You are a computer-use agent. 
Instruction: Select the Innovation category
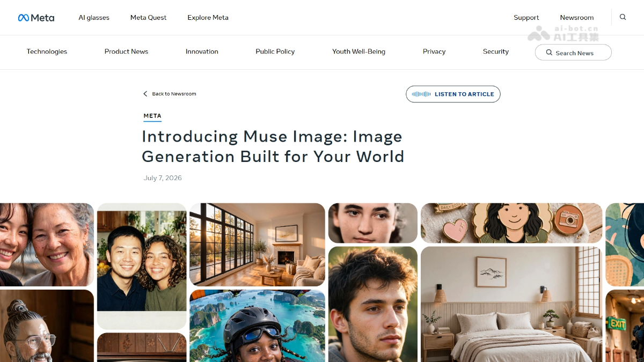[202, 51]
